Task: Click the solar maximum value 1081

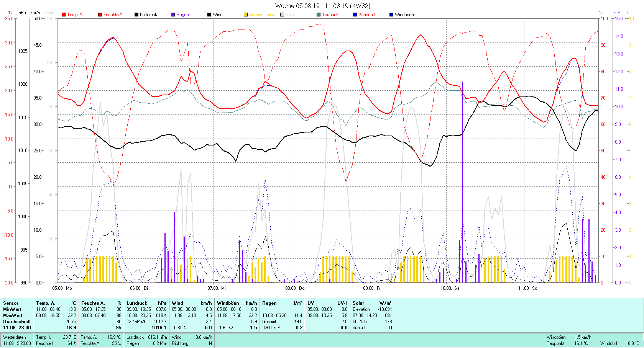Action: pyautogui.click(x=387, y=315)
